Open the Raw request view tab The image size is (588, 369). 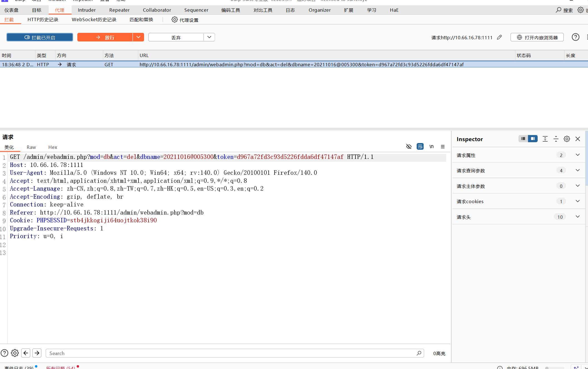31,147
